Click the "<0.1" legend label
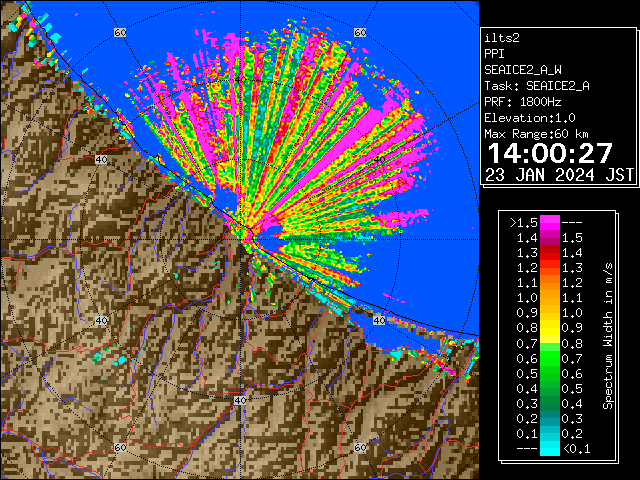Image resolution: width=640 pixels, height=480 pixels. [577, 449]
